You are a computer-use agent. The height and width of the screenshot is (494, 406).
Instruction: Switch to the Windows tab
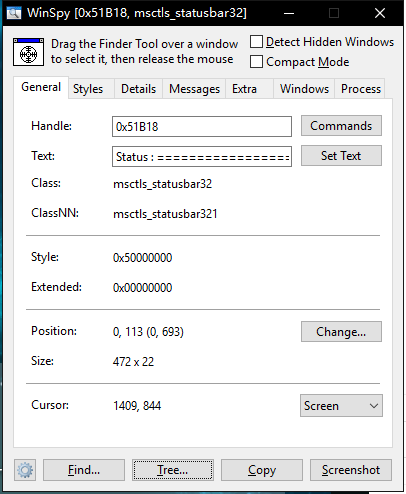pyautogui.click(x=304, y=89)
